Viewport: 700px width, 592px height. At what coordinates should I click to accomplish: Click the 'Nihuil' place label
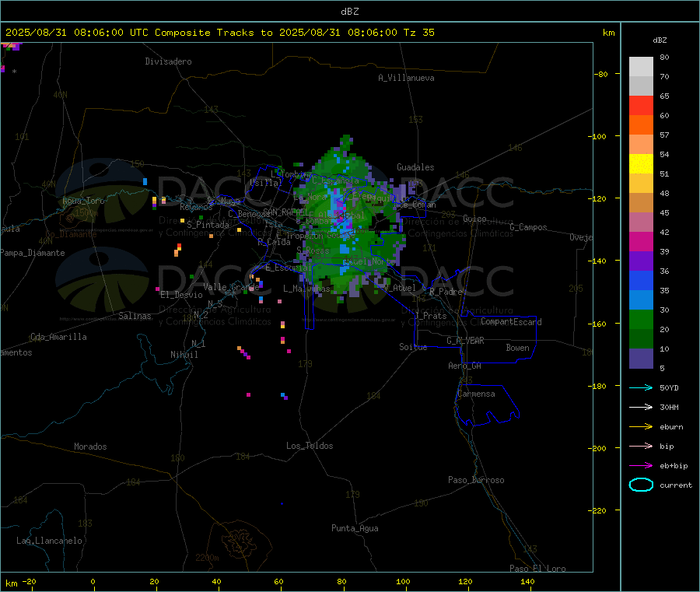(184, 355)
